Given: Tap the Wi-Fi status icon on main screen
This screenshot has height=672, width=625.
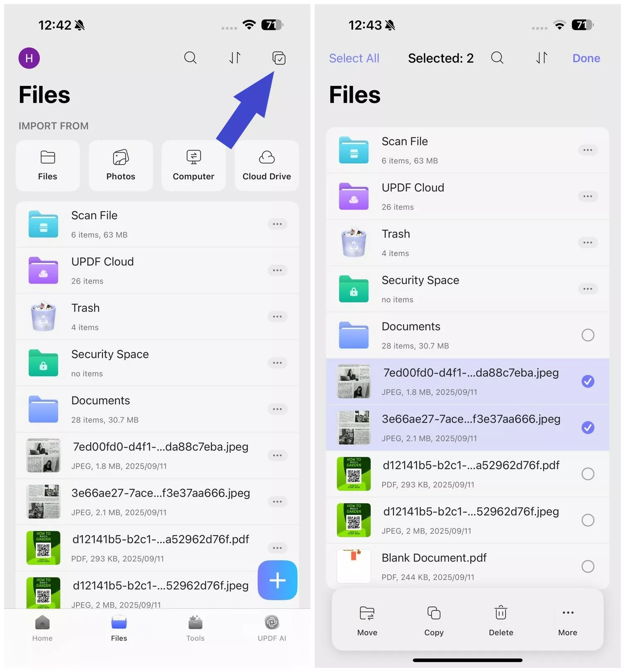Looking at the screenshot, I should [x=249, y=24].
